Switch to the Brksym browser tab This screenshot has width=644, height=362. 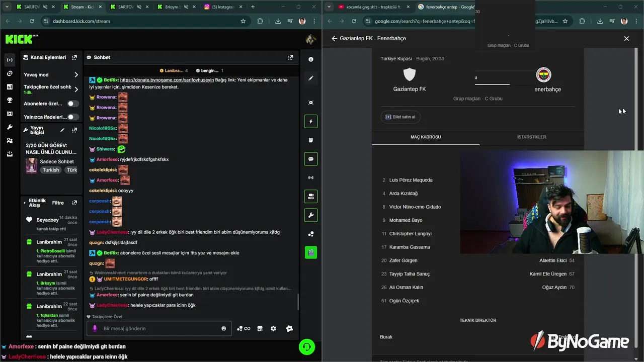coord(176,7)
